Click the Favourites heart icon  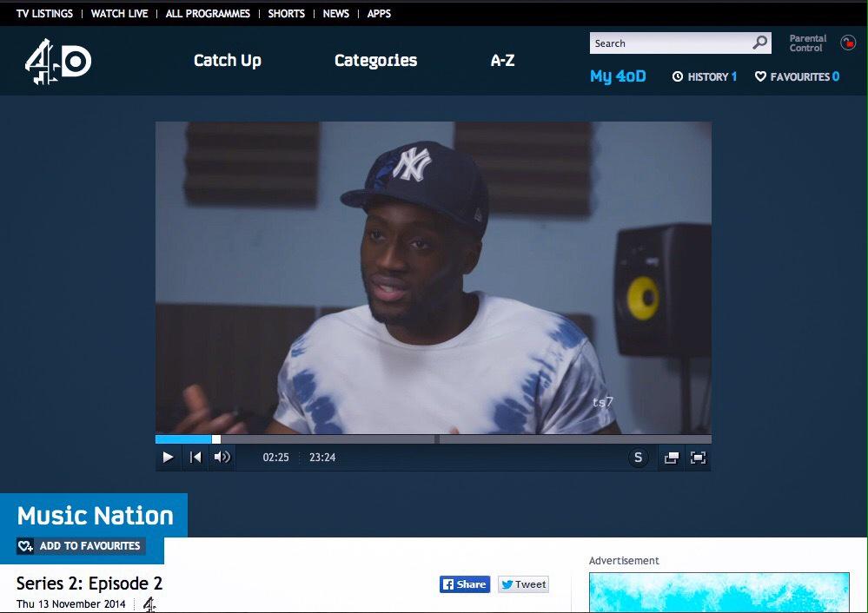click(759, 76)
